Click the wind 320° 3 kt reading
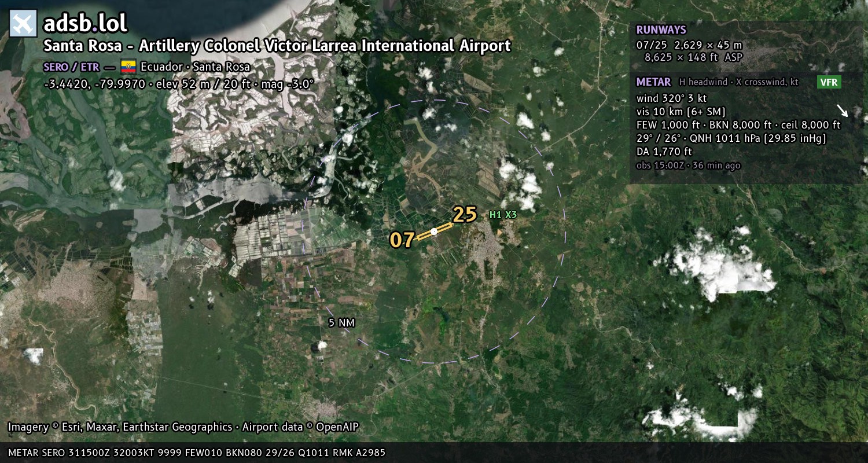 (x=671, y=98)
